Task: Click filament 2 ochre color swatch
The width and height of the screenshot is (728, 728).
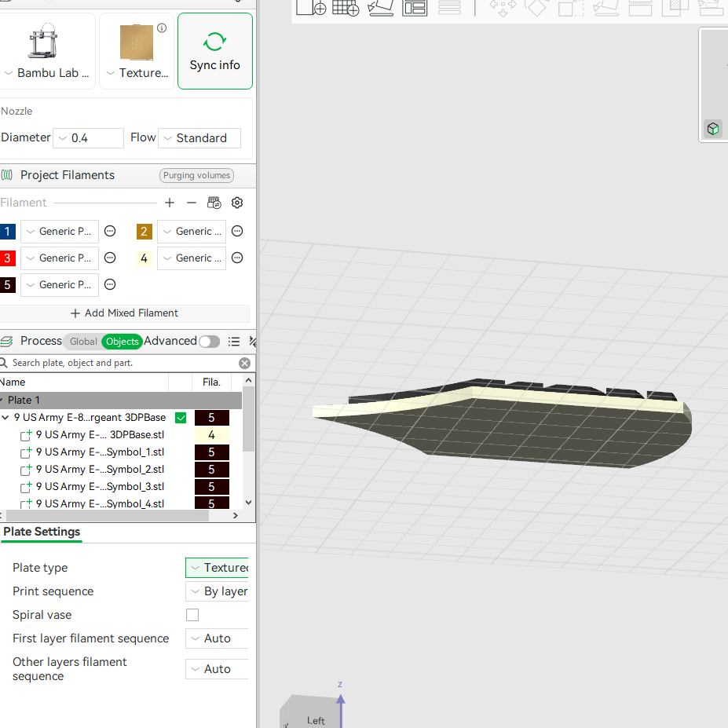Action: 144,231
